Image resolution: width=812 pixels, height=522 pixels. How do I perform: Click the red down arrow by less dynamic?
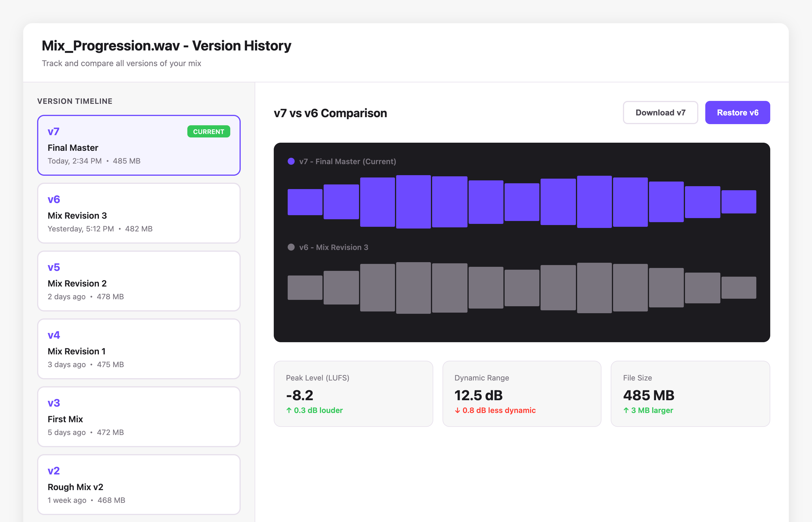click(x=457, y=410)
